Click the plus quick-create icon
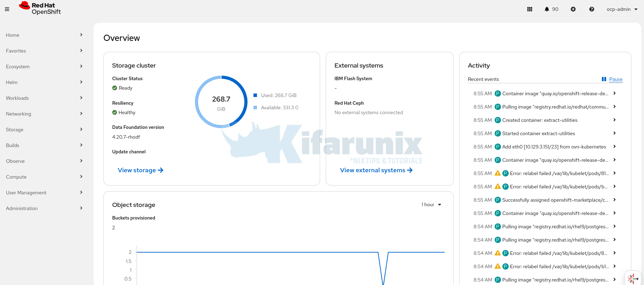Viewport: 644px width, 285px height. point(573,9)
